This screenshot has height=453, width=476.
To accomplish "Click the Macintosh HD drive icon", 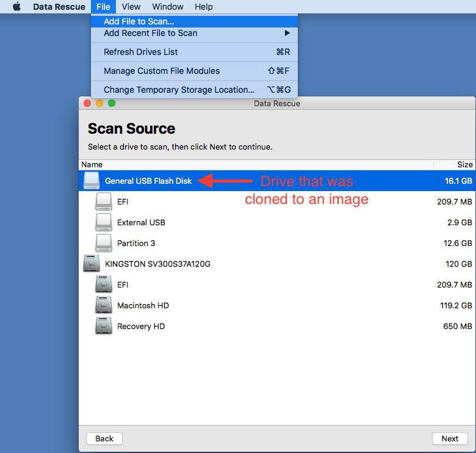I will [x=104, y=305].
